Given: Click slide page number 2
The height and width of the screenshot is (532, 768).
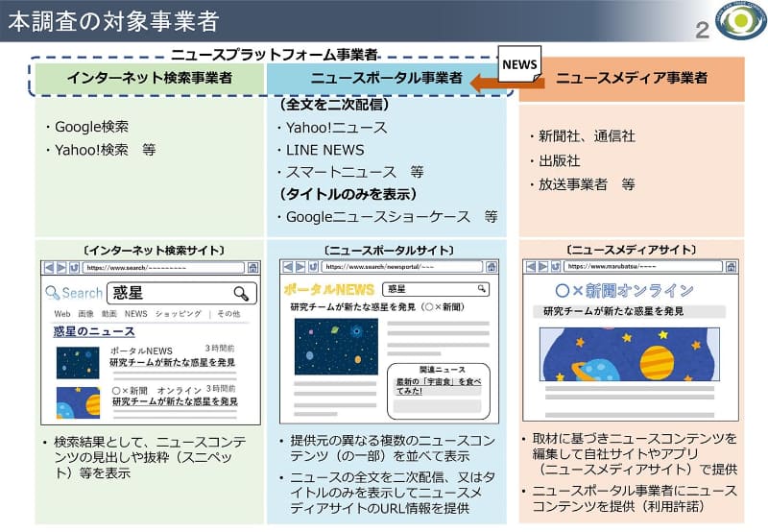Looking at the screenshot, I should click(703, 31).
